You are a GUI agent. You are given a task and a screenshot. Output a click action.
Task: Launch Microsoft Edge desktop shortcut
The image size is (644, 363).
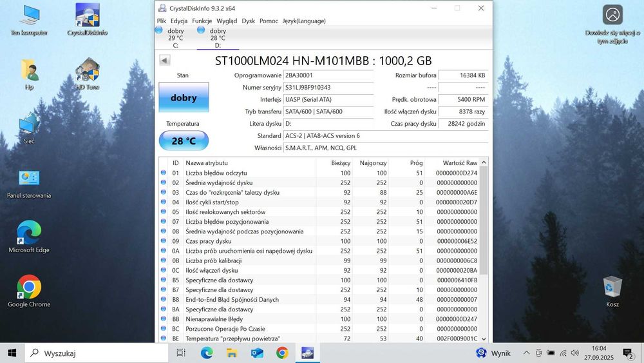coord(29,237)
